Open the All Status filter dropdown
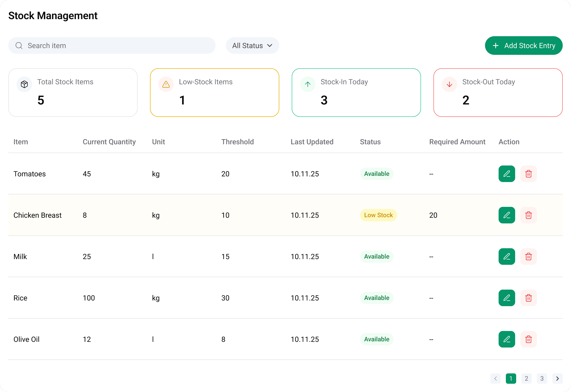 (252, 46)
